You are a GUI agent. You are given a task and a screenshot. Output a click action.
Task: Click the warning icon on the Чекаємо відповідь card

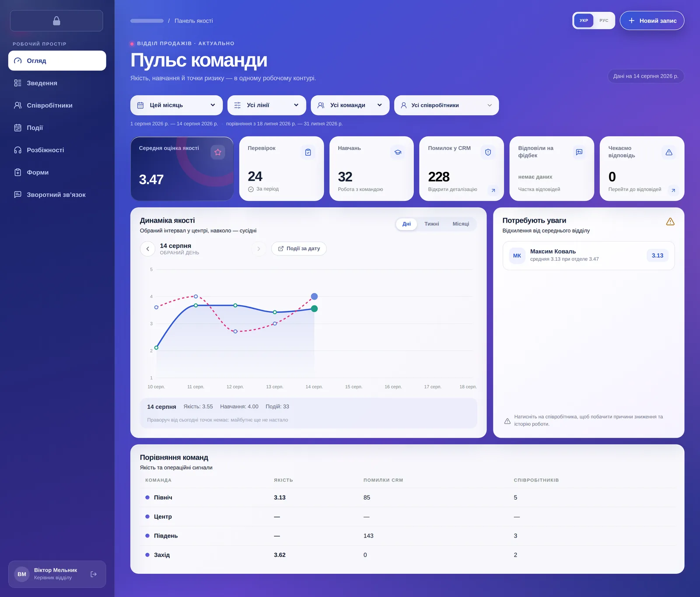[669, 152]
